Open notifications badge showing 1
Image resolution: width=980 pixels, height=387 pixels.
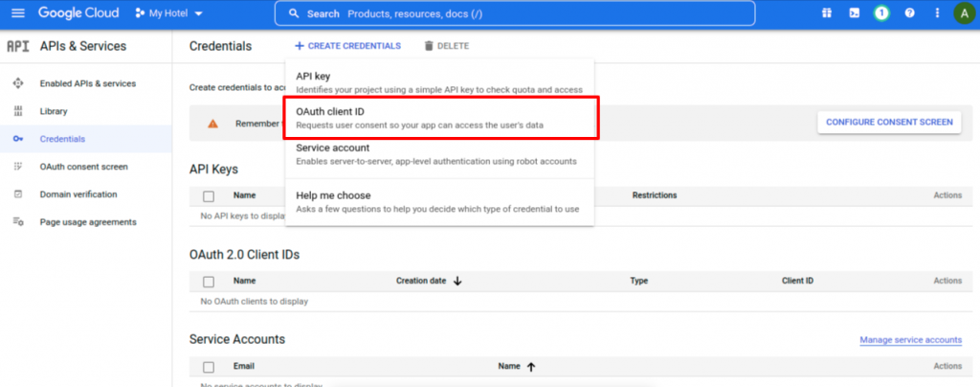[x=881, y=13]
